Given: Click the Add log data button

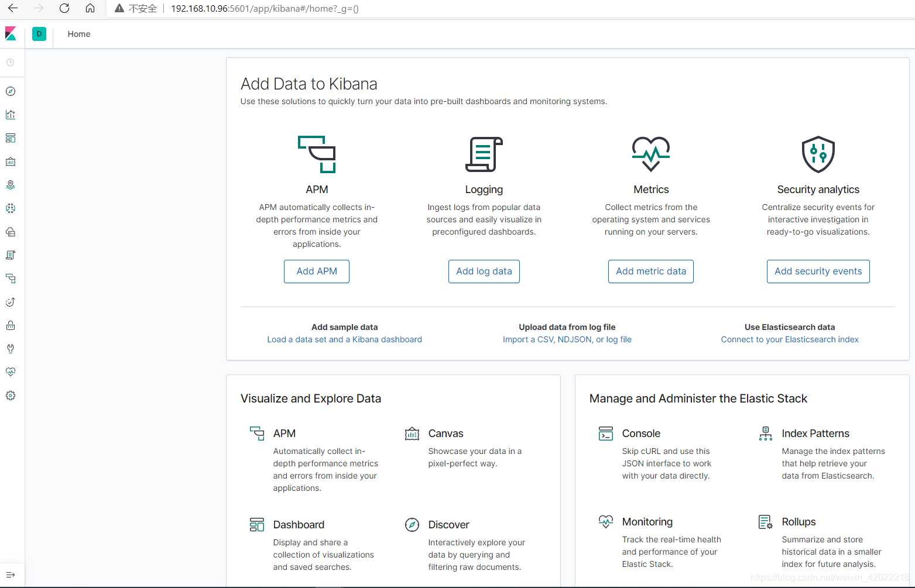Looking at the screenshot, I should click(x=484, y=271).
